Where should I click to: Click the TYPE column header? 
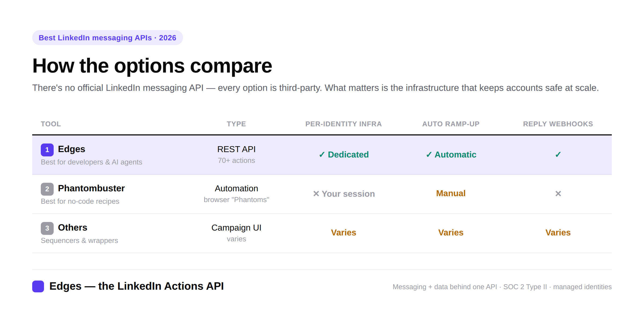(x=236, y=124)
